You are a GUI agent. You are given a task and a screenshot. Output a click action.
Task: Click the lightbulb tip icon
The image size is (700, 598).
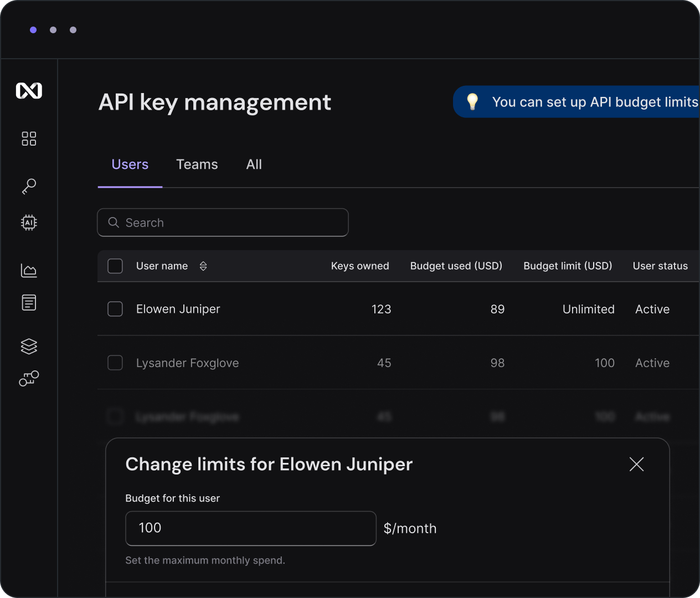pos(472,101)
